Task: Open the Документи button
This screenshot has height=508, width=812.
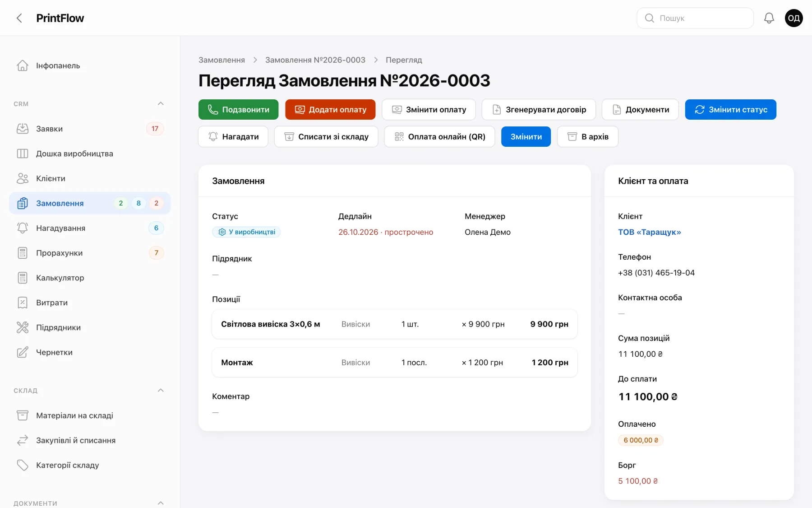Action: point(640,109)
